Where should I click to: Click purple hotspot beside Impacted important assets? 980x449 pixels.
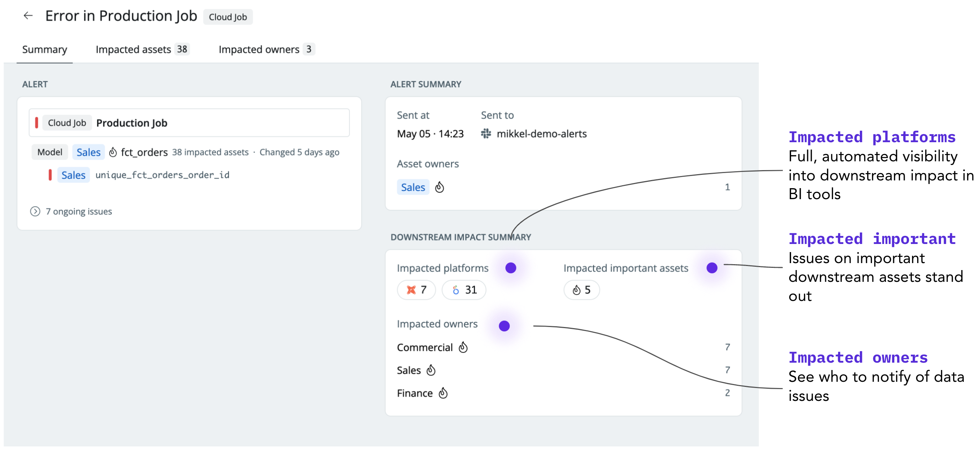[711, 267]
